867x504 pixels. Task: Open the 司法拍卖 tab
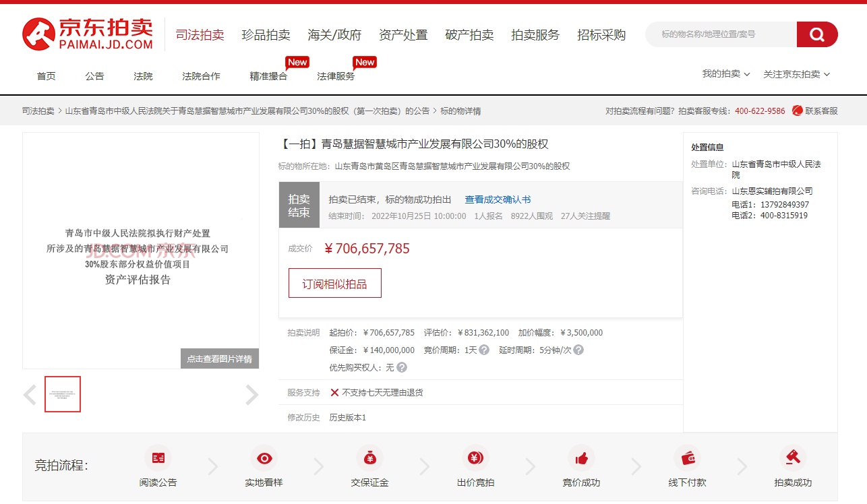click(200, 35)
